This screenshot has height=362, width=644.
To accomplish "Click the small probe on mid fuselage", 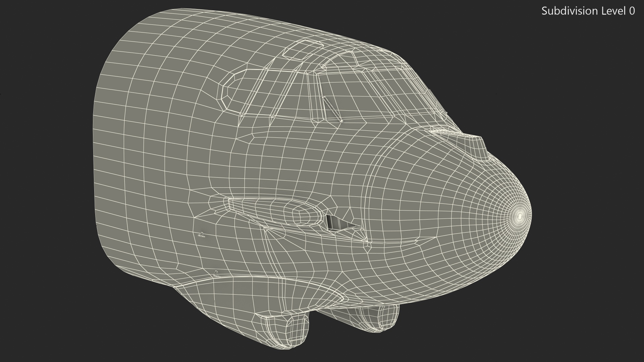I will point(201,235).
